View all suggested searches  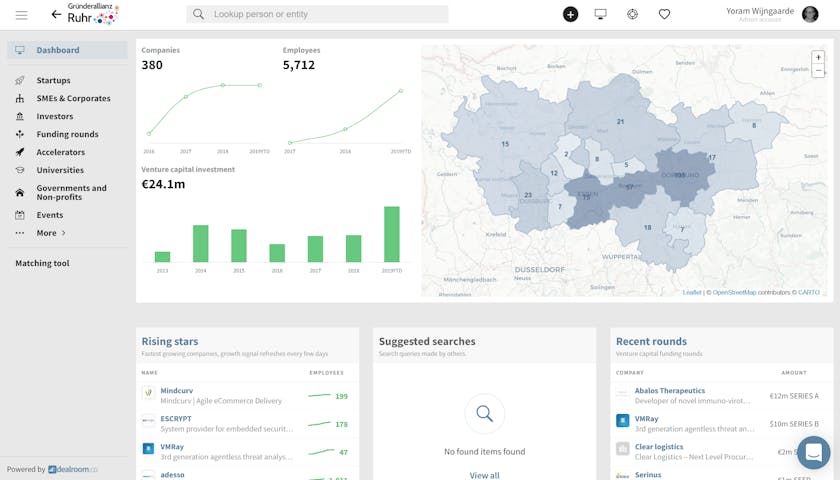click(x=484, y=475)
